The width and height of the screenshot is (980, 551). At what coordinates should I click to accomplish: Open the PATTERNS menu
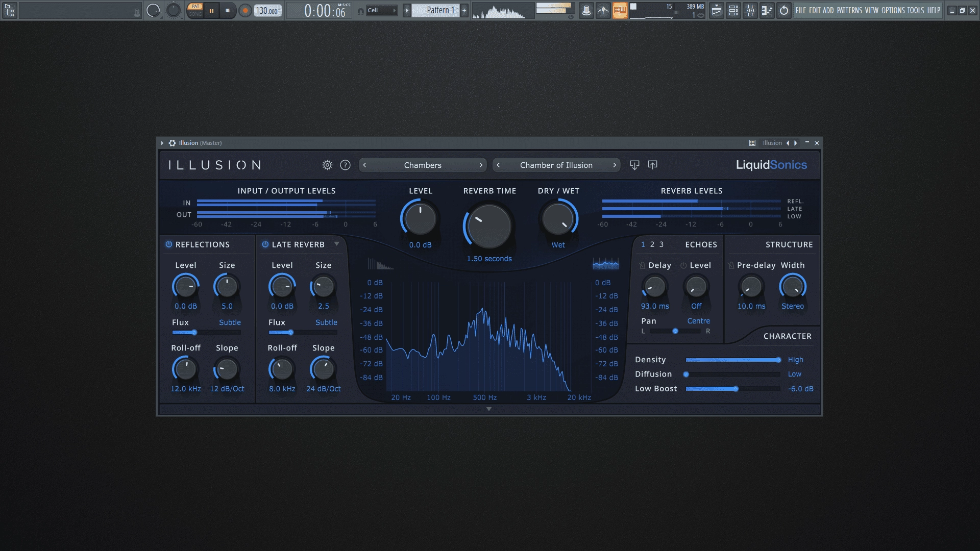pyautogui.click(x=849, y=10)
